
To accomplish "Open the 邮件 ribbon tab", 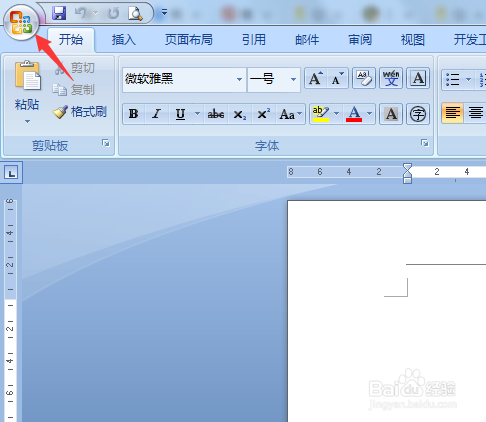I will (307, 40).
